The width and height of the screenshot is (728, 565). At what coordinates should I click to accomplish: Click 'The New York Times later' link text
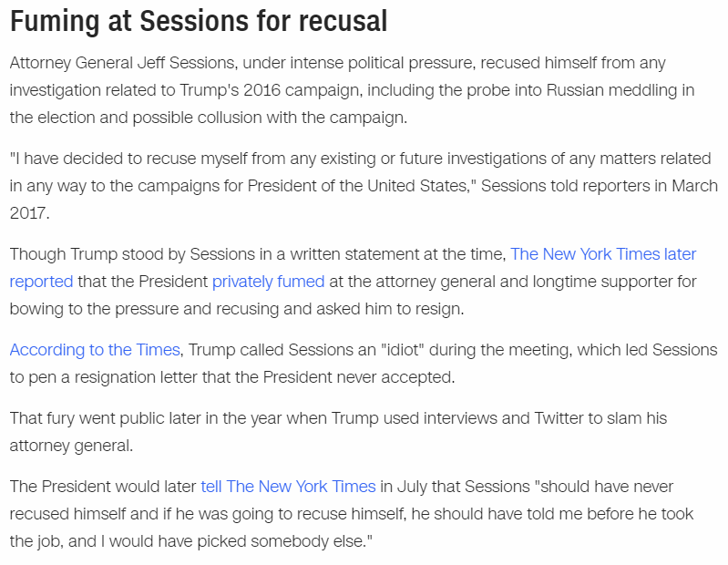click(x=603, y=254)
